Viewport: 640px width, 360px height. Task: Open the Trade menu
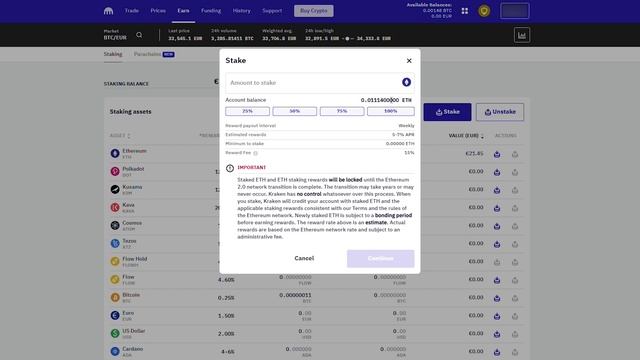131,11
